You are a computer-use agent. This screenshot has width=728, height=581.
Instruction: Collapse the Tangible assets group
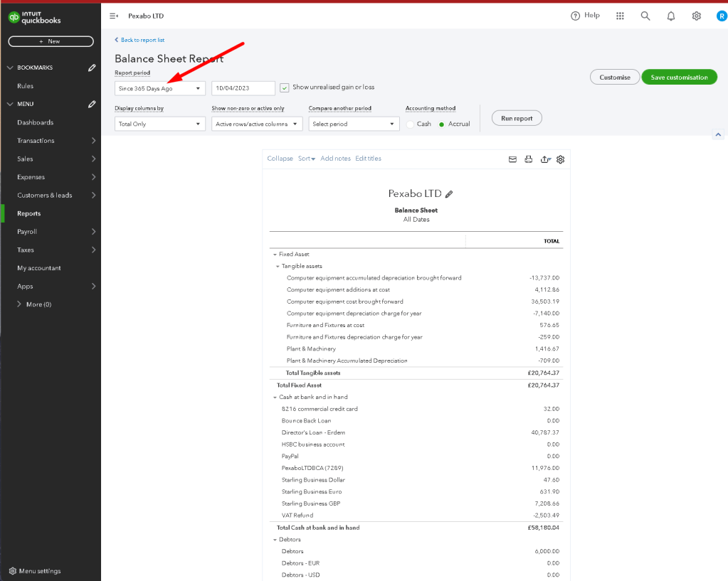pos(278,267)
